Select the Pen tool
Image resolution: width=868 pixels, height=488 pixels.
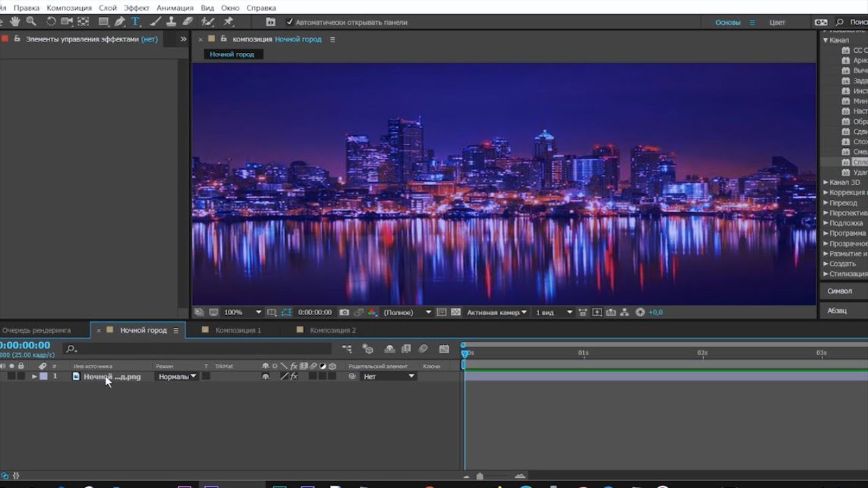(x=120, y=22)
